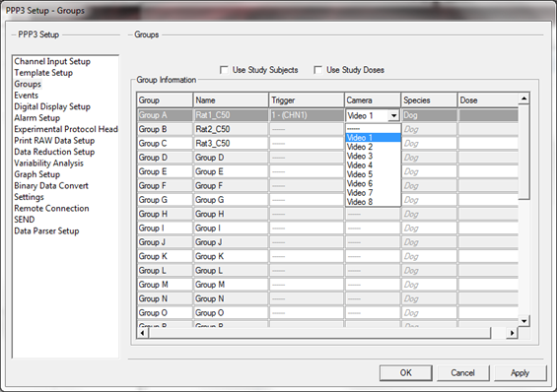Click the Trigger cell in Group N row
Viewport: 557px width, 392px height.
tap(307, 298)
